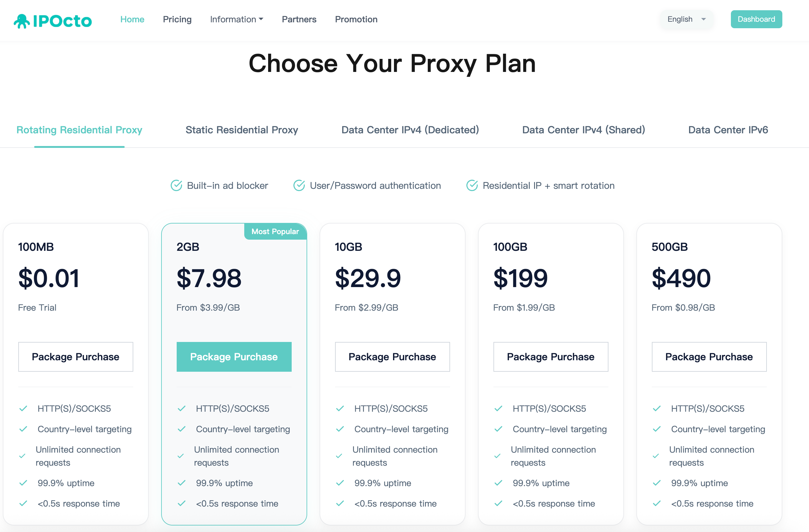Open the Dashboard
This screenshot has width=809, height=532.
click(756, 19)
